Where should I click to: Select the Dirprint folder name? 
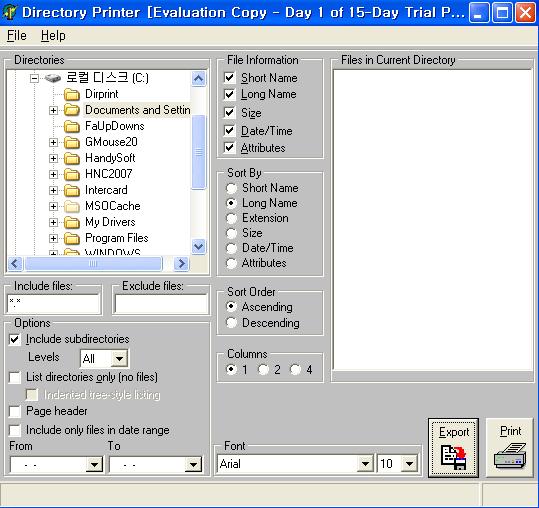pos(102,94)
